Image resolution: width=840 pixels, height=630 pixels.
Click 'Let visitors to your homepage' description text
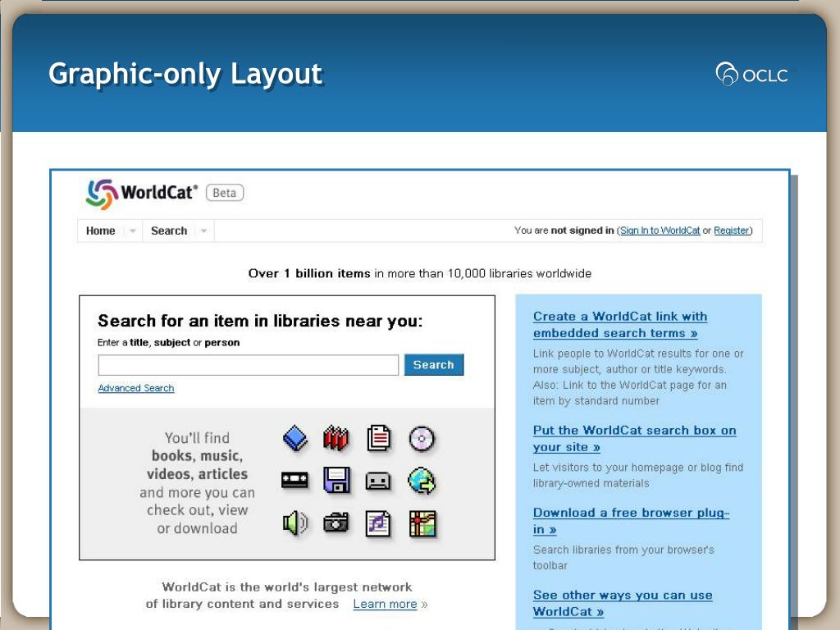[638, 475]
